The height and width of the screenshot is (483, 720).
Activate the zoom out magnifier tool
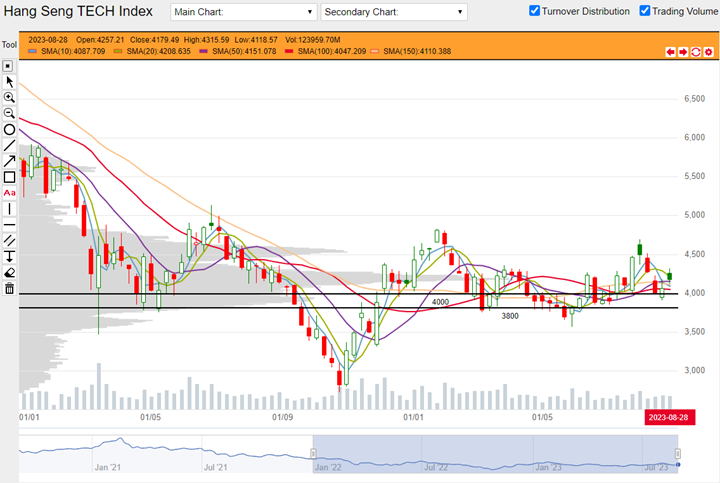[9, 113]
